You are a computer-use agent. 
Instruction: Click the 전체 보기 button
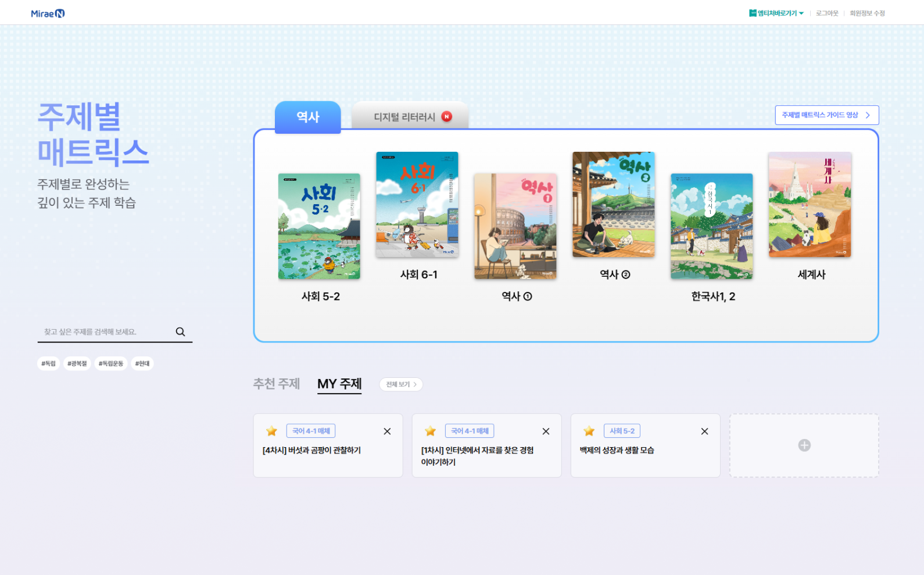click(401, 384)
